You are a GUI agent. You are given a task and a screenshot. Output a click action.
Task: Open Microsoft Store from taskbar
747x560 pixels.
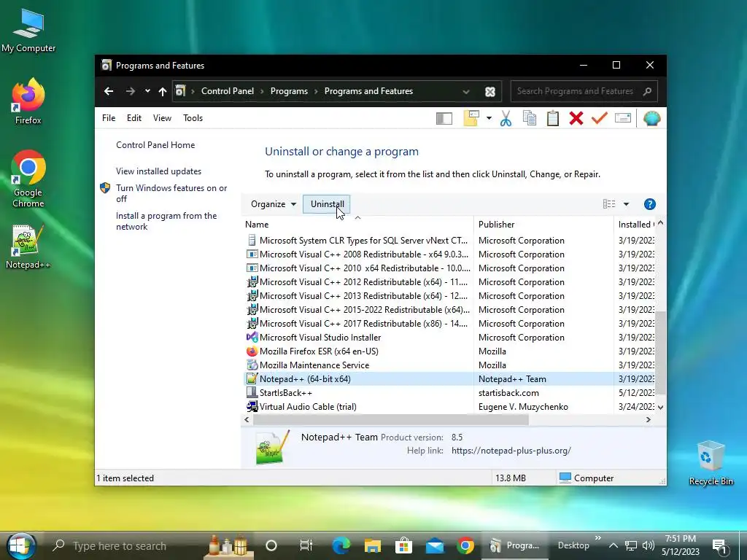[x=403, y=545]
